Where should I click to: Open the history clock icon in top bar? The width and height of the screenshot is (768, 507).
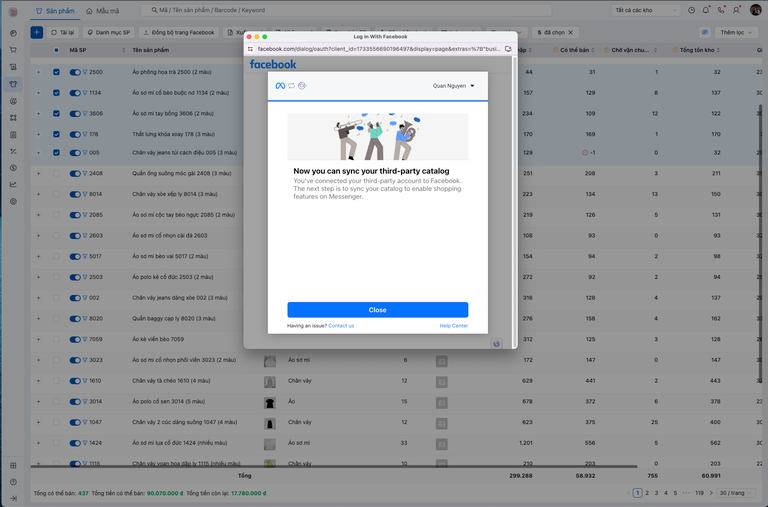click(692, 9)
